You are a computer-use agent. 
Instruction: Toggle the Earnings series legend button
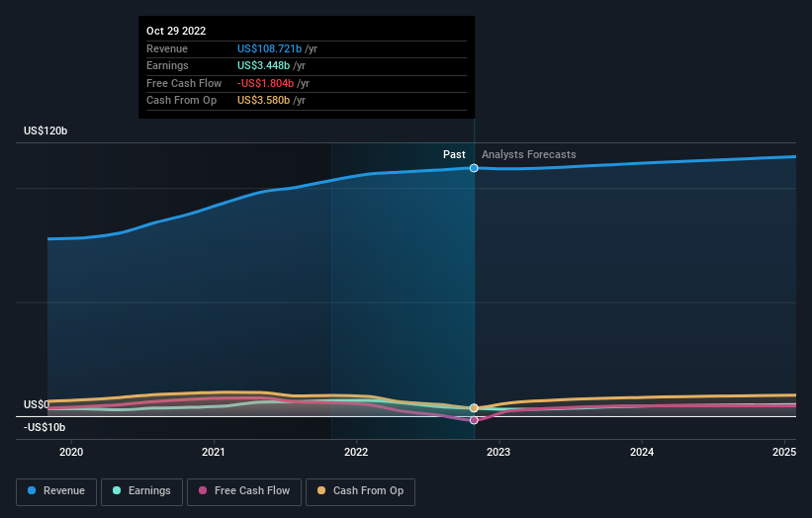pyautogui.click(x=141, y=491)
